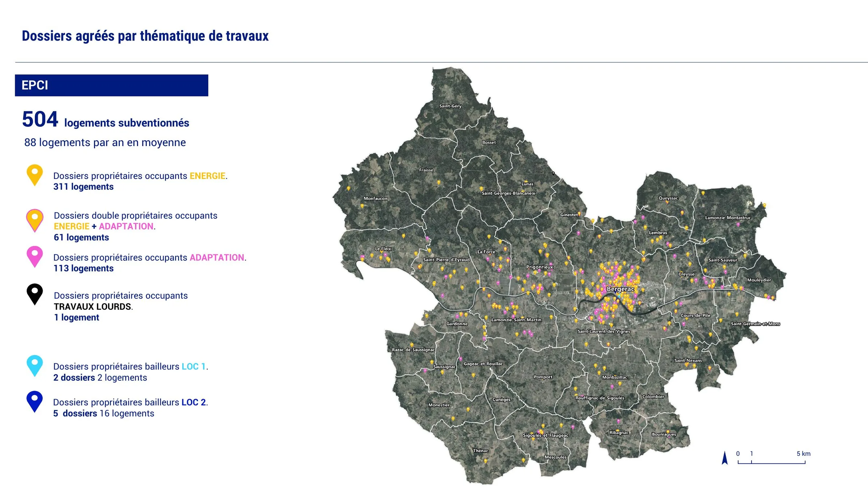This screenshot has height=488, width=868.
Task: Click 'Dossiers propriétaires bailleurs LOC 2' label
Action: pos(130,402)
